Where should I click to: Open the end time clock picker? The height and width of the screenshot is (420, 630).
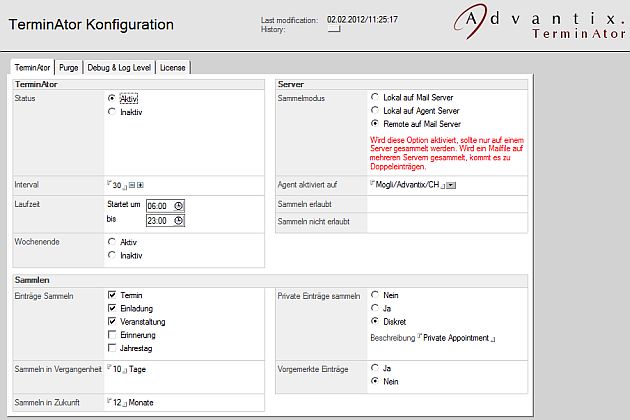178,221
